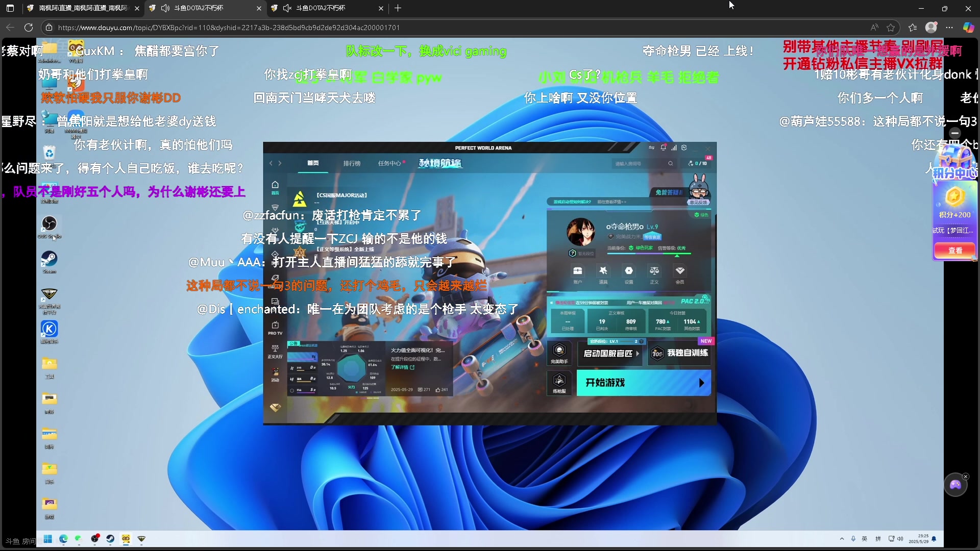980x551 pixels.
Task: Click the CS国服MAJOR活动 news item
Action: point(341,195)
